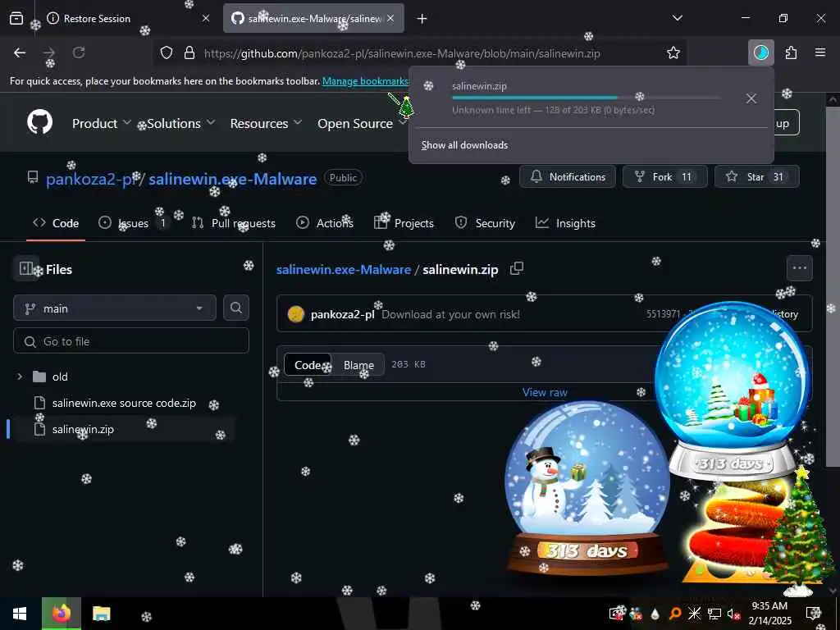This screenshot has width=840, height=630.
Task: Click the snowflake tray icon
Action: 695,614
